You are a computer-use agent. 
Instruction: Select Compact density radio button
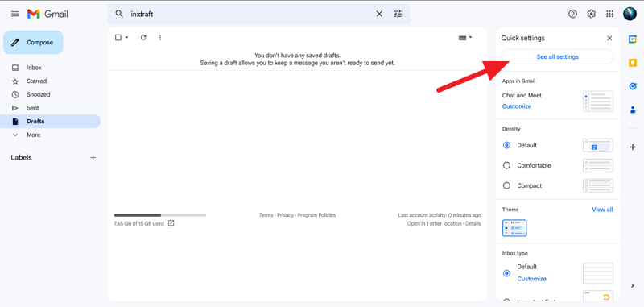[506, 185]
